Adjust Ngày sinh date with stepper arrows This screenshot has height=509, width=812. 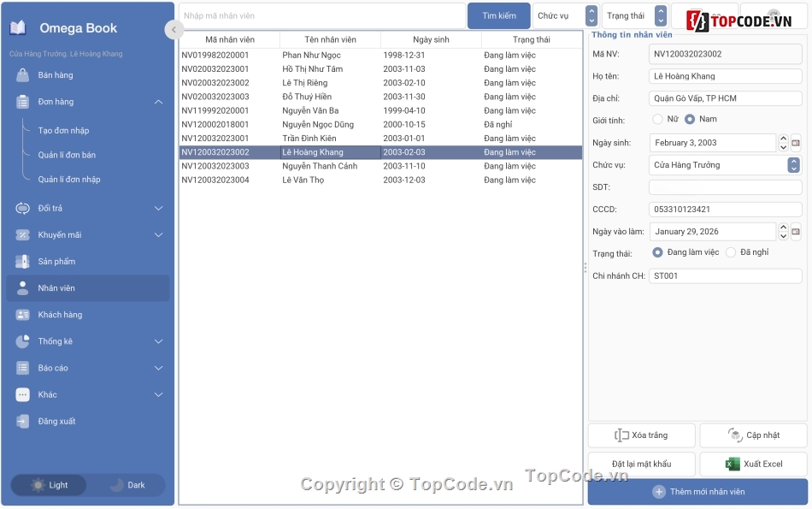[784, 143]
